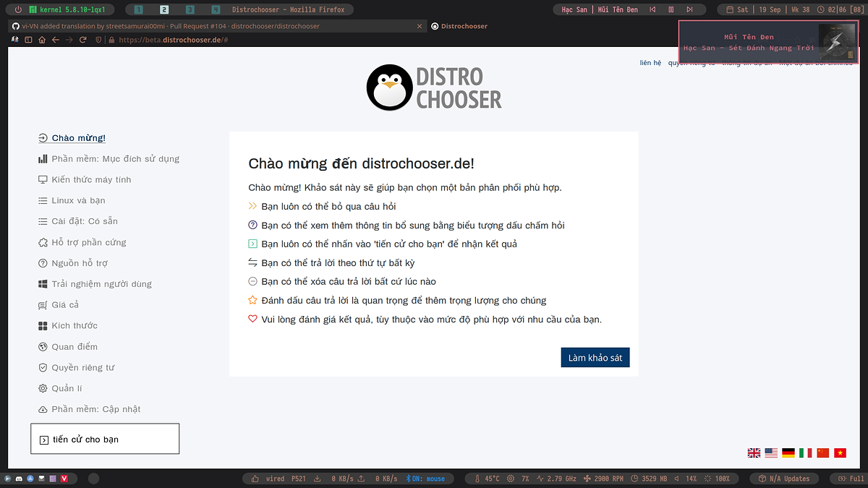This screenshot has width=868, height=488.
Task: Click the Firefox forward arrow
Action: (69, 40)
